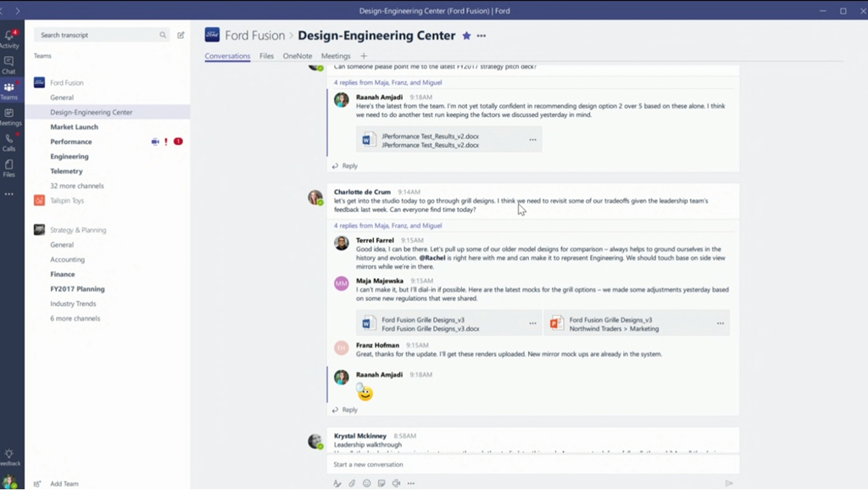
Task: Open more options for JPerformance Test_Results file
Action: (532, 140)
